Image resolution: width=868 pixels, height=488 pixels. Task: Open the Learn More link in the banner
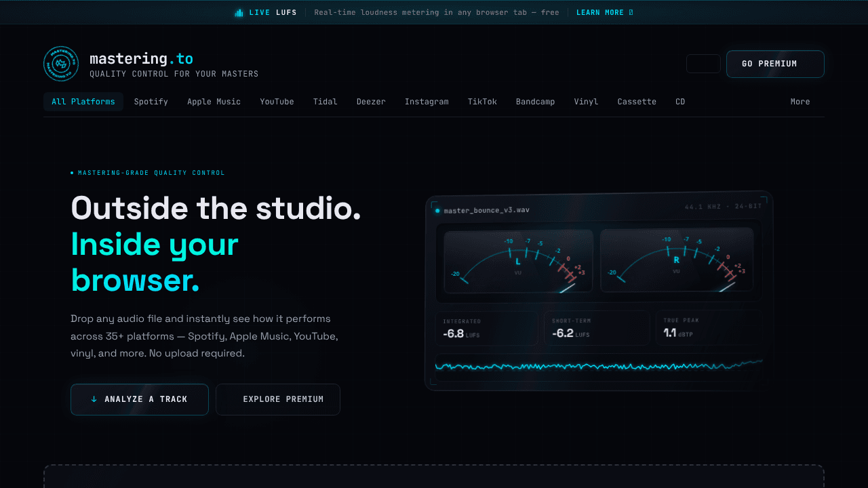click(605, 13)
